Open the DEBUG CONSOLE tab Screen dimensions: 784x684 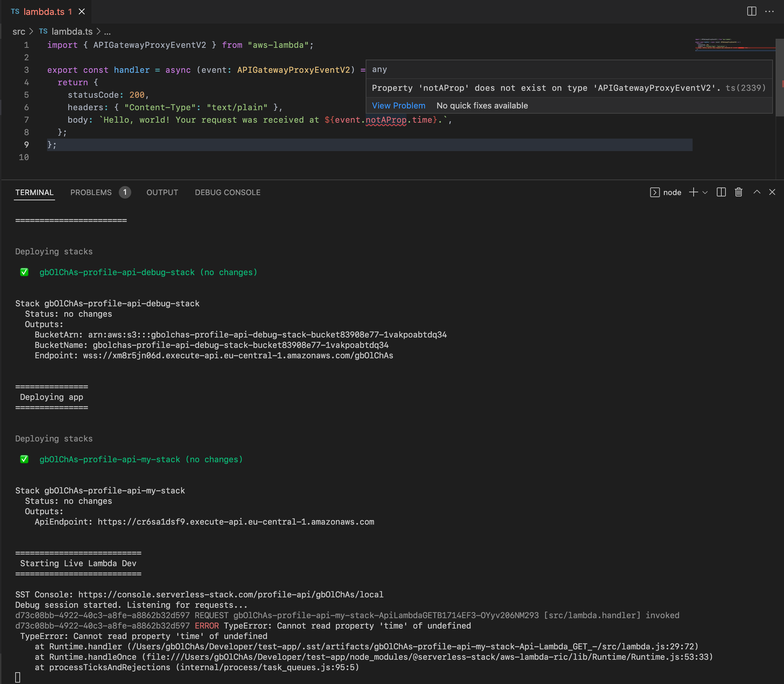pos(228,192)
